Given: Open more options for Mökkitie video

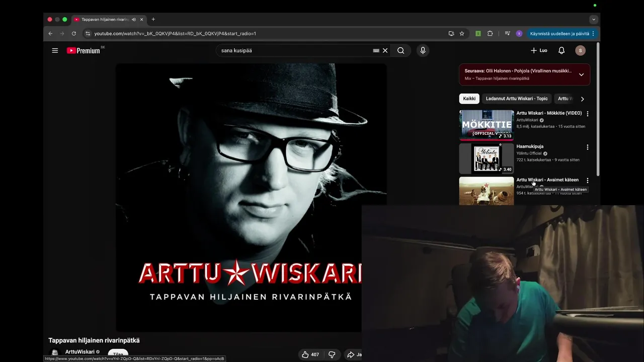Looking at the screenshot, I should point(587,114).
